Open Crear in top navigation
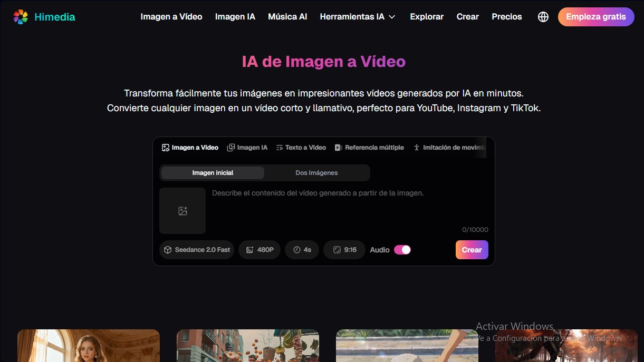Image resolution: width=644 pixels, height=362 pixels. click(468, 17)
